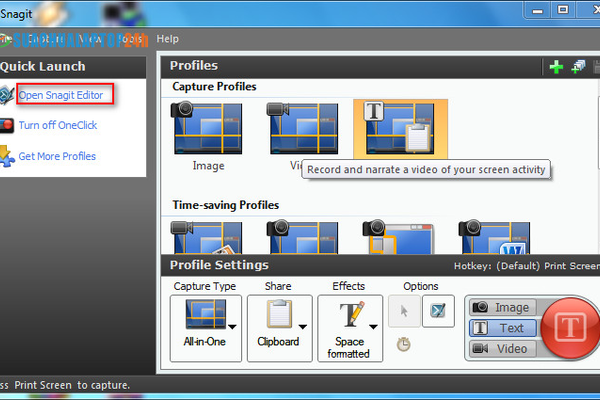The image size is (600, 400).
Task: Click the Print Screen to capture status text
Action: pos(65,385)
